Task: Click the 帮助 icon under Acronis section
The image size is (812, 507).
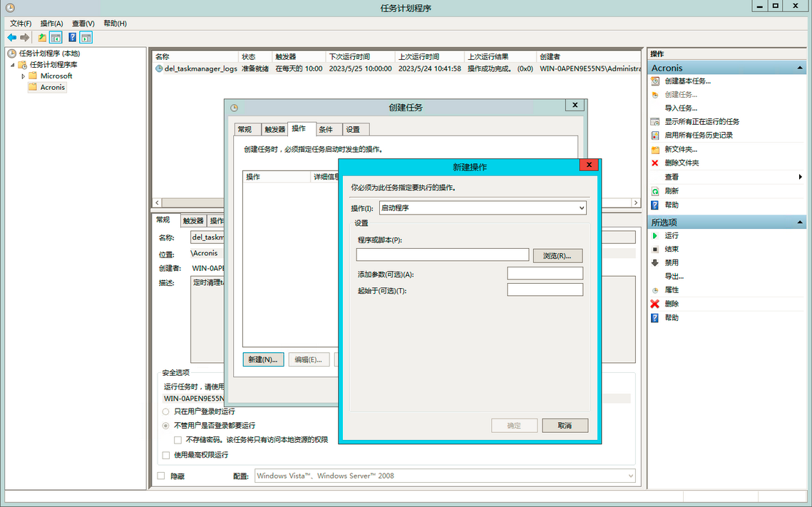Action: tap(655, 205)
